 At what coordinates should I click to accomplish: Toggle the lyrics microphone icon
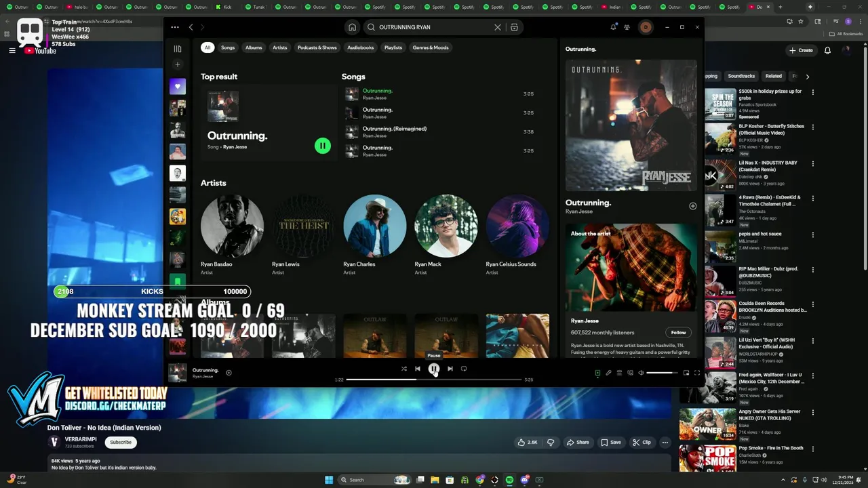pyautogui.click(x=608, y=373)
